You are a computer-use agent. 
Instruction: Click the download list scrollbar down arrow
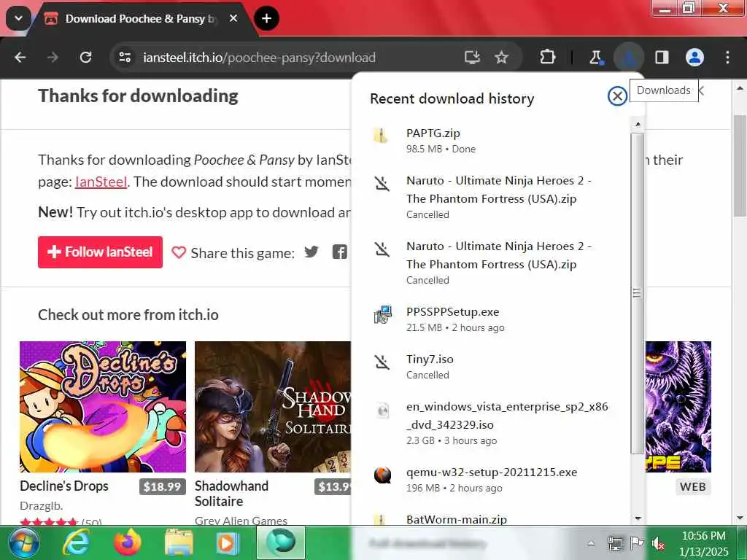[x=638, y=518]
